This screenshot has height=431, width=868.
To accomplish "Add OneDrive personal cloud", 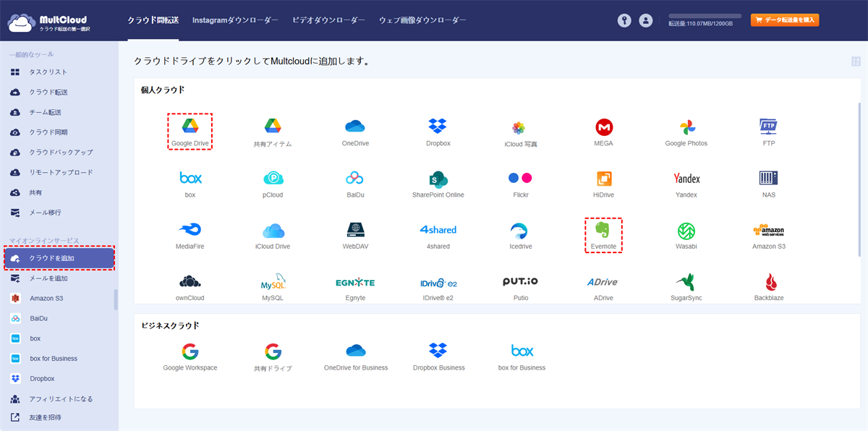I will coord(355,132).
